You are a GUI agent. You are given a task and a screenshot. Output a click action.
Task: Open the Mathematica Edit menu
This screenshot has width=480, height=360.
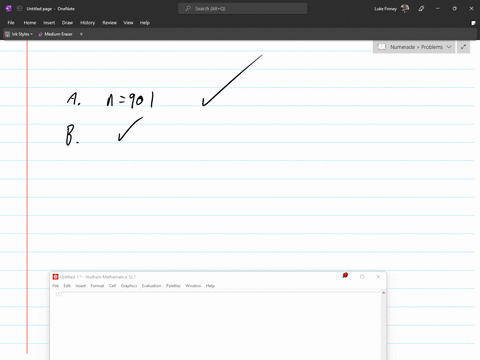(67, 286)
